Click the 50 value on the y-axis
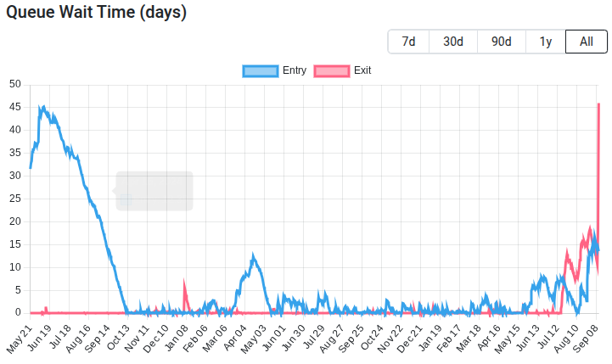This screenshot has width=612, height=364. 14,84
